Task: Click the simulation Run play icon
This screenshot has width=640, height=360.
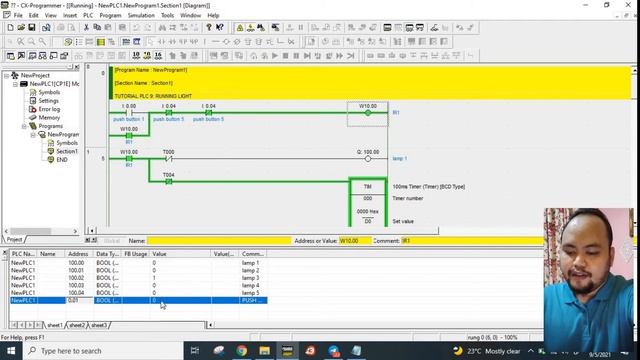Action: (275, 56)
